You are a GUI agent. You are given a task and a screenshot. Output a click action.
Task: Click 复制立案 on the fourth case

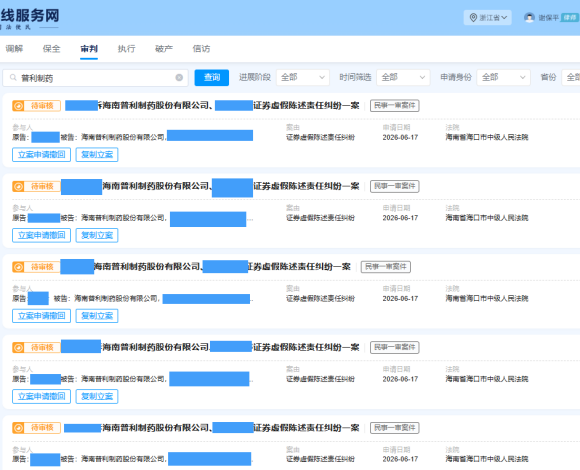click(97, 396)
